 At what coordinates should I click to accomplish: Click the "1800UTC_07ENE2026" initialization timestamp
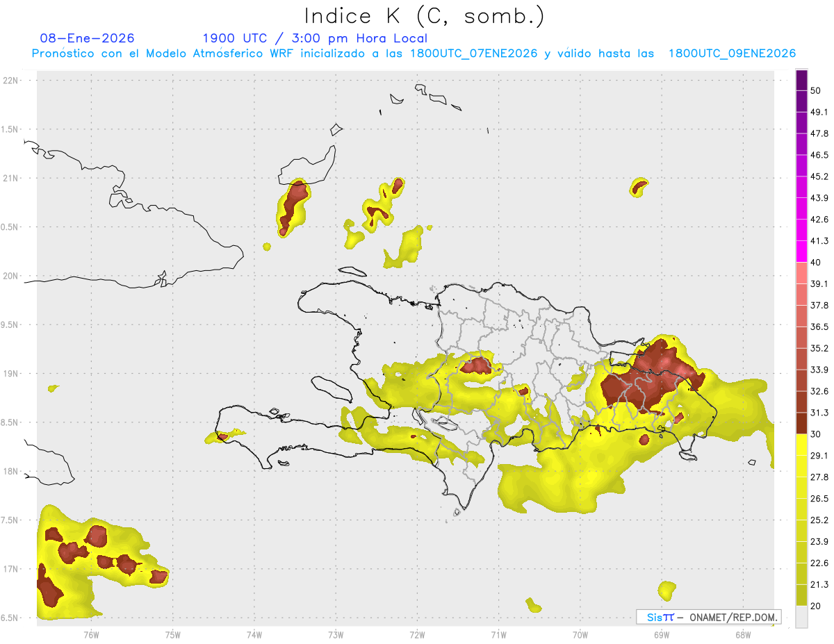[474, 53]
